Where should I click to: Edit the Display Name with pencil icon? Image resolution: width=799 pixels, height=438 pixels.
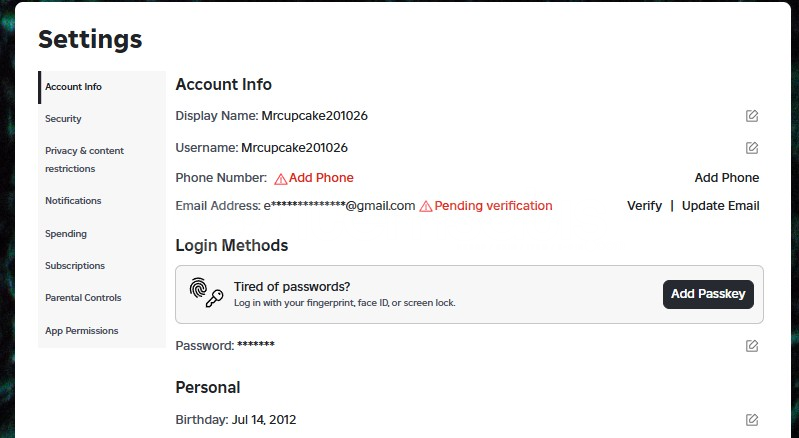pyautogui.click(x=752, y=116)
